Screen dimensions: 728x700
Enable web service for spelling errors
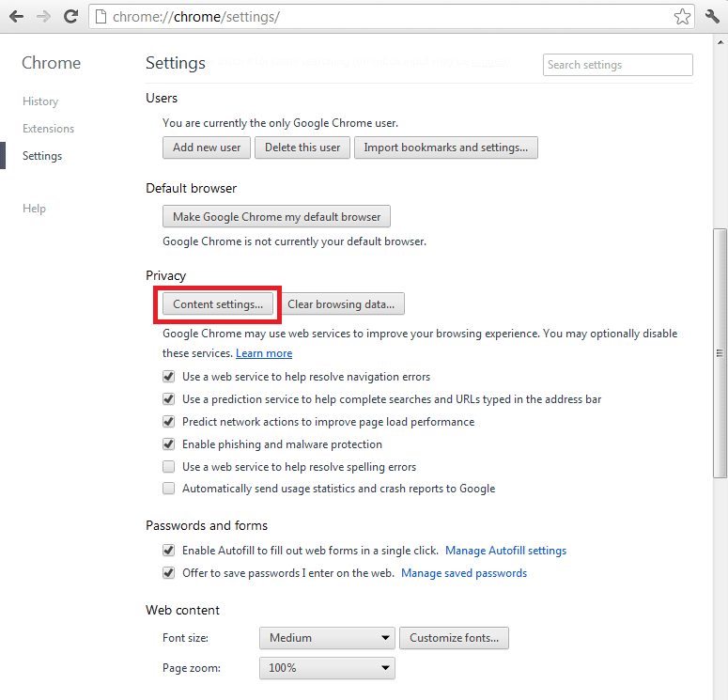(x=168, y=466)
